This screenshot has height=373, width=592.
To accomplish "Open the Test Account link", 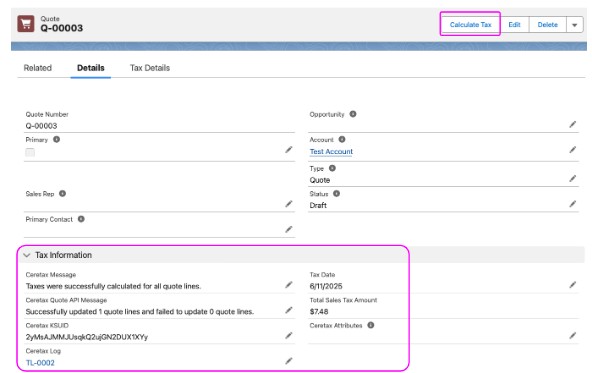I will 331,151.
